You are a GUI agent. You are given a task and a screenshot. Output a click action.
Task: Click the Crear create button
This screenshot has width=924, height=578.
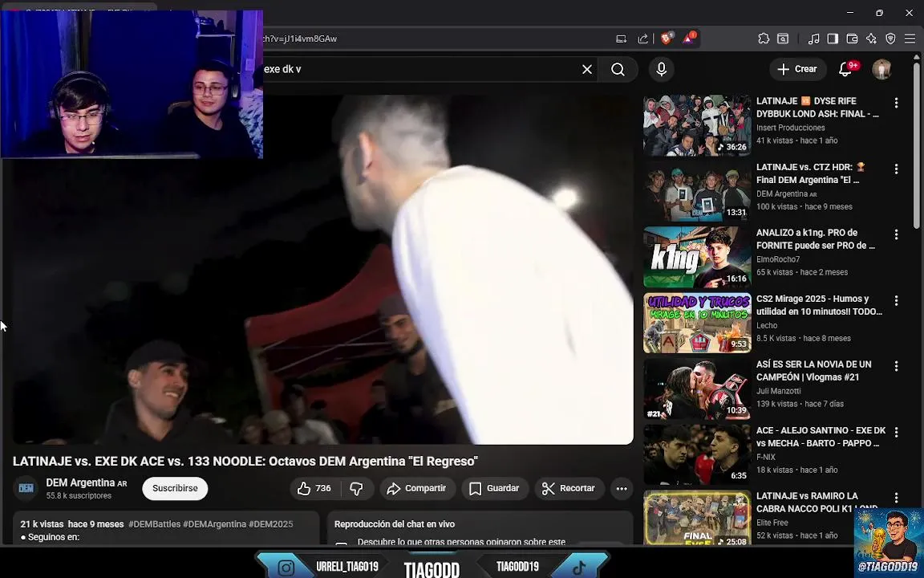click(797, 69)
